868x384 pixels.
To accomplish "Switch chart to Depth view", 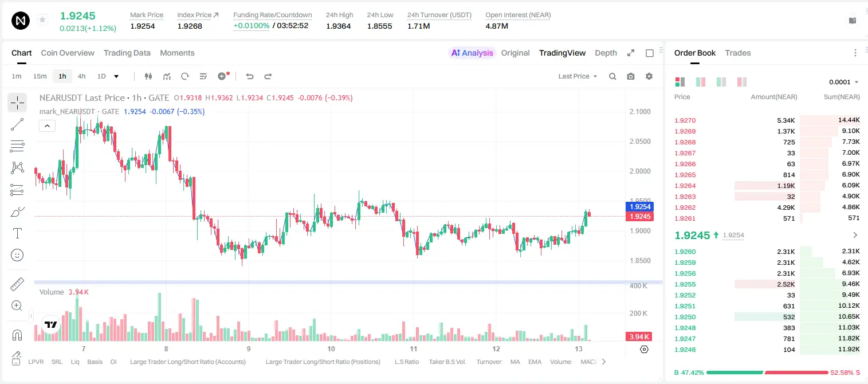I will [606, 53].
